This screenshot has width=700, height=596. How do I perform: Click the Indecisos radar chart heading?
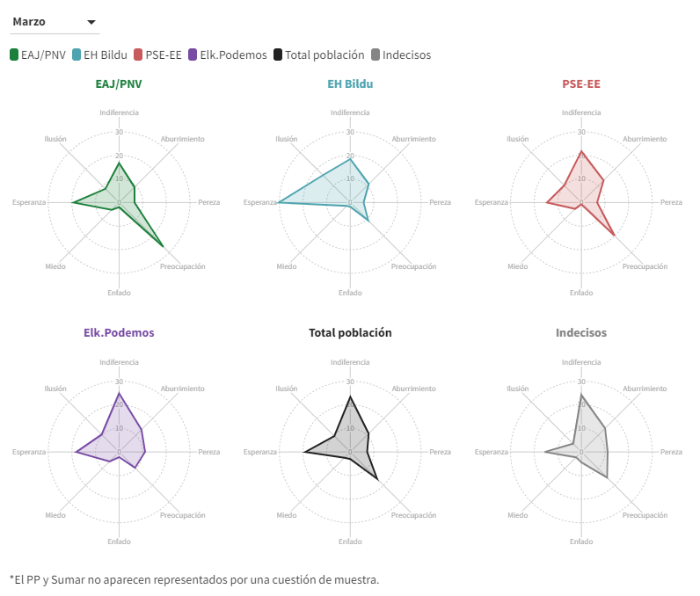581,333
